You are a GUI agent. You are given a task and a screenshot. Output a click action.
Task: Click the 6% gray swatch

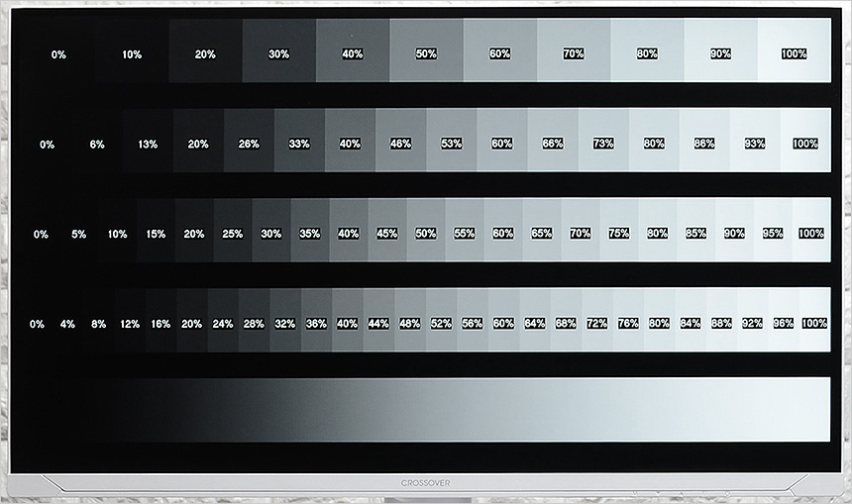97,144
